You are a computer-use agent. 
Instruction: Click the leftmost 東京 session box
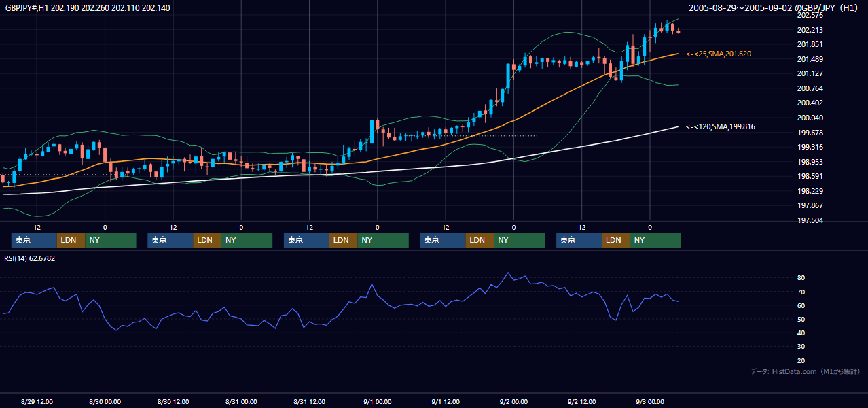click(34, 240)
